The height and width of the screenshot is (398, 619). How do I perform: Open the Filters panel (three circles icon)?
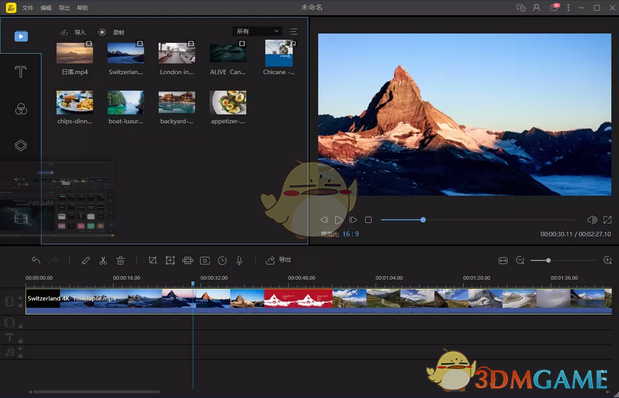click(21, 109)
